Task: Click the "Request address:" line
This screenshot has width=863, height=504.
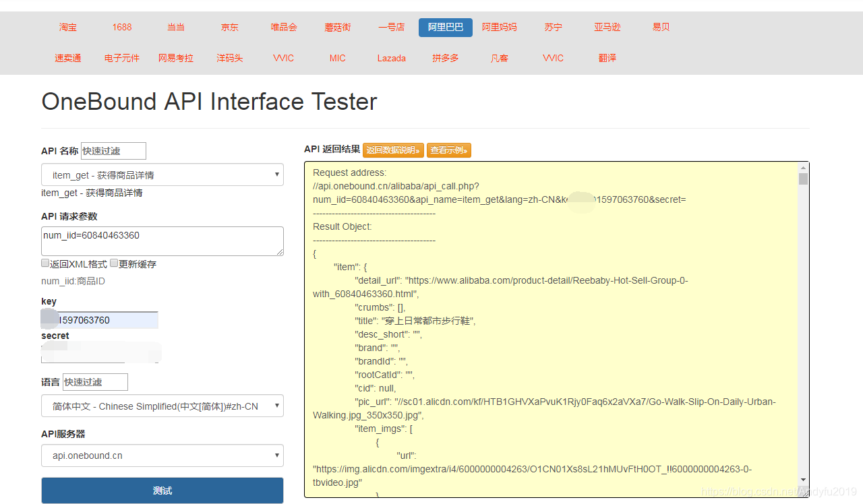Action: point(350,172)
